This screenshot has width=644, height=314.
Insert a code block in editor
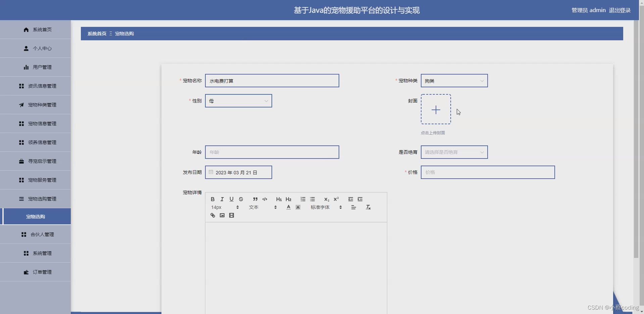265,199
